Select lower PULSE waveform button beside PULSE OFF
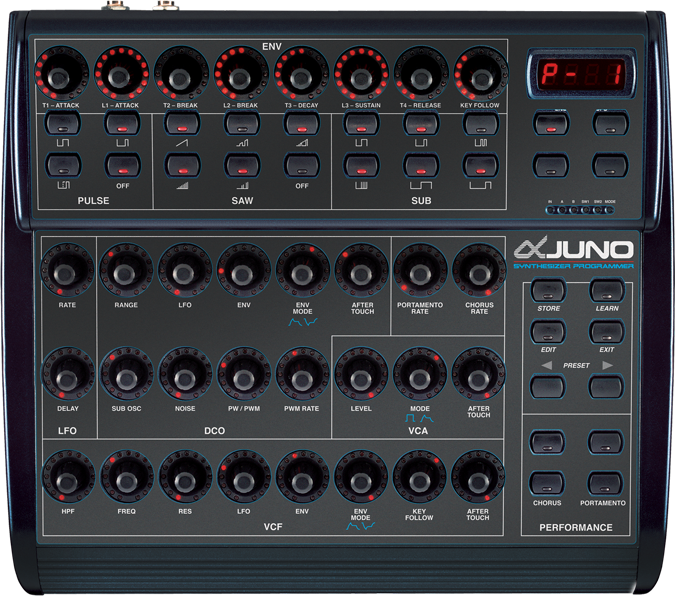 click(x=63, y=165)
